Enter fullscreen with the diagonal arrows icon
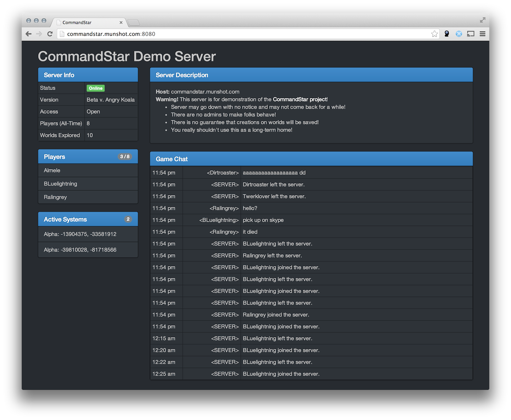 click(x=482, y=20)
